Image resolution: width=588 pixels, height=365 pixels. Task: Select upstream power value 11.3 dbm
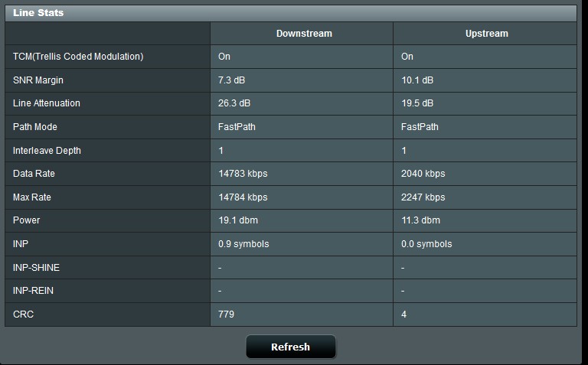pyautogui.click(x=421, y=220)
